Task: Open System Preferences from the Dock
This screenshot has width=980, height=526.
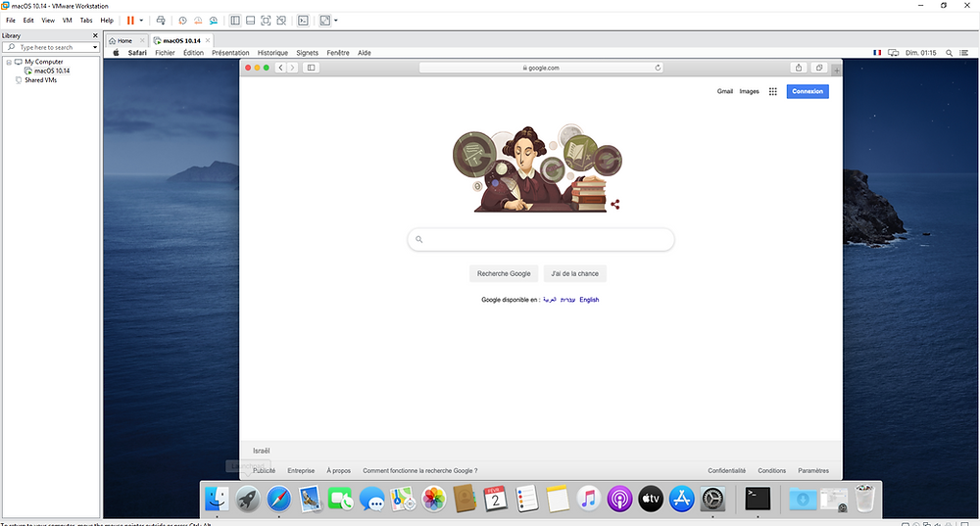Action: [712, 500]
